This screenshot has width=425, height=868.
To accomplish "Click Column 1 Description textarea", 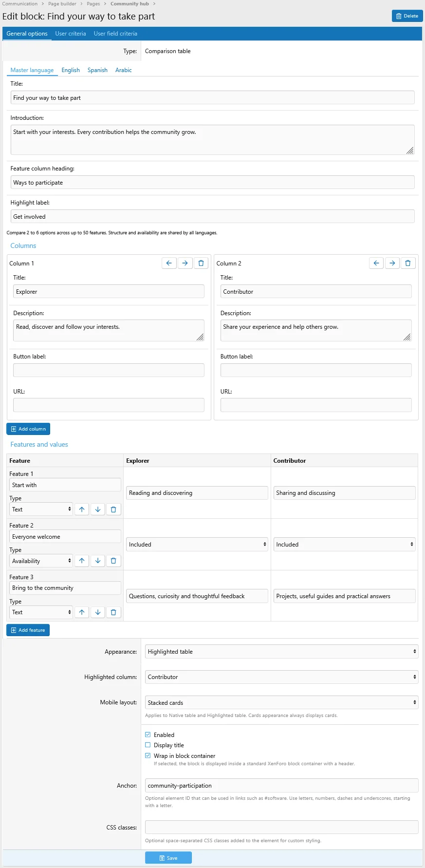I will pos(109,330).
